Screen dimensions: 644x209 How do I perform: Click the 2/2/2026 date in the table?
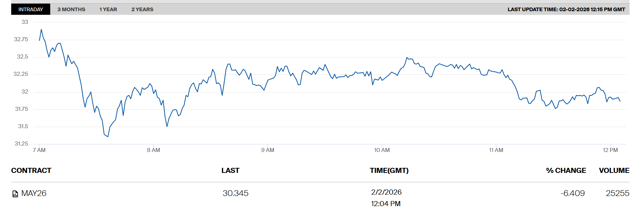(x=386, y=192)
